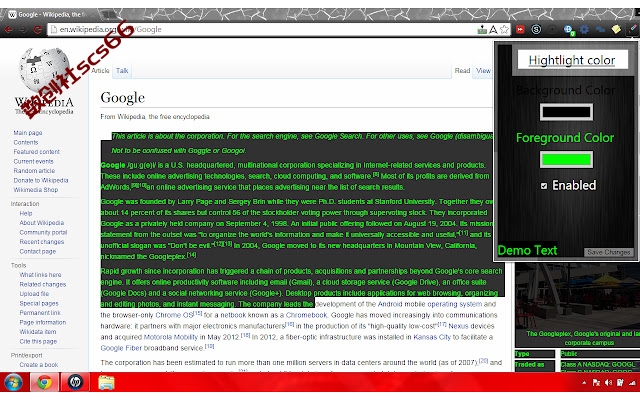Open Featured content link
This screenshot has height=400, width=640.
(x=36, y=152)
